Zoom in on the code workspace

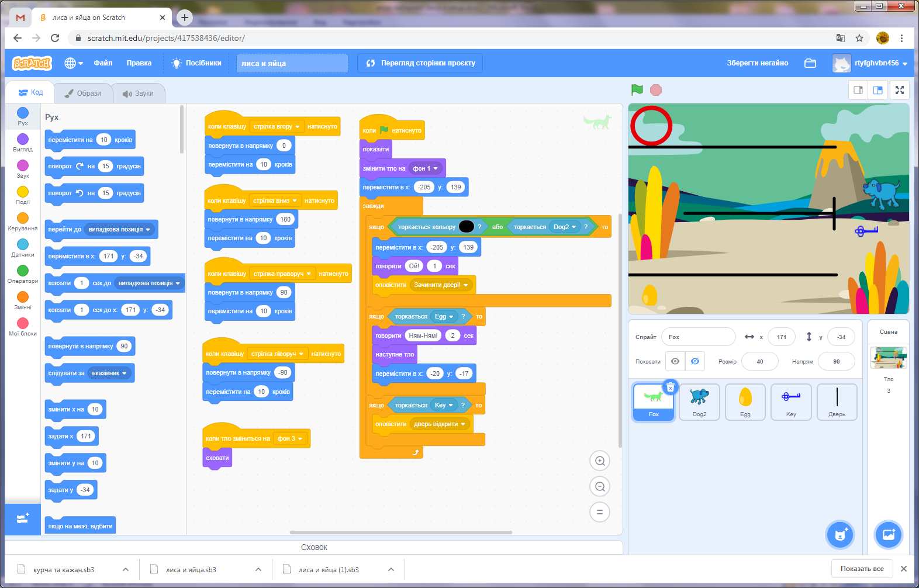pos(600,461)
